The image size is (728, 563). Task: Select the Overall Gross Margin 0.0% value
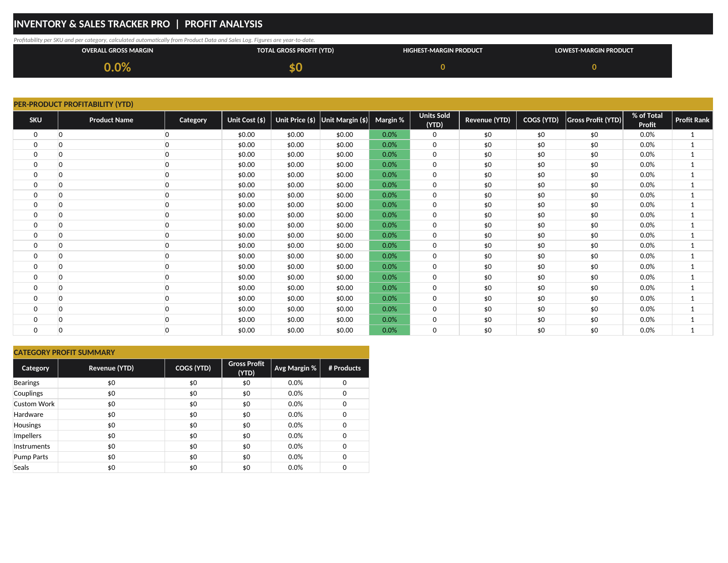point(117,67)
